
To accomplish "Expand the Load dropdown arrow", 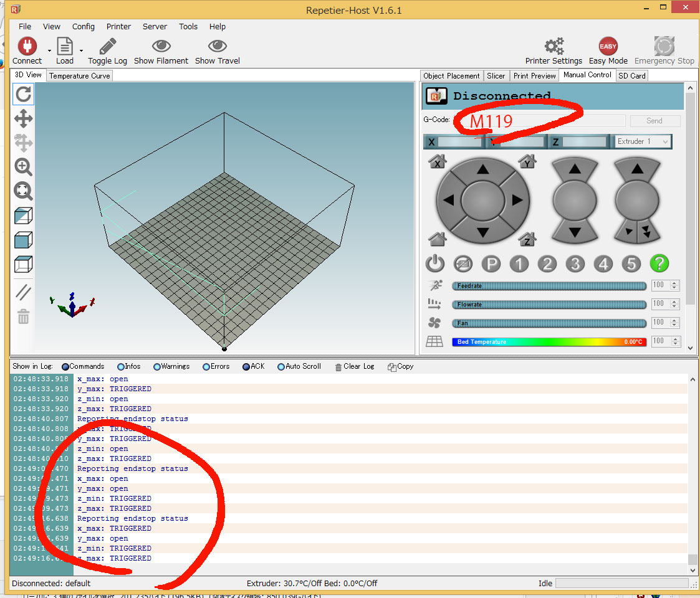I will click(x=81, y=51).
